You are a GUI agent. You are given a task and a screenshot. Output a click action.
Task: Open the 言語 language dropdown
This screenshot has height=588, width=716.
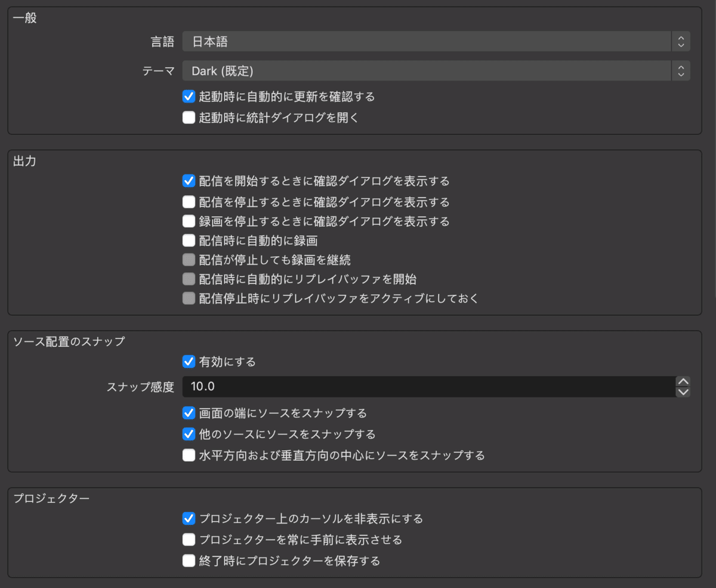pos(436,42)
